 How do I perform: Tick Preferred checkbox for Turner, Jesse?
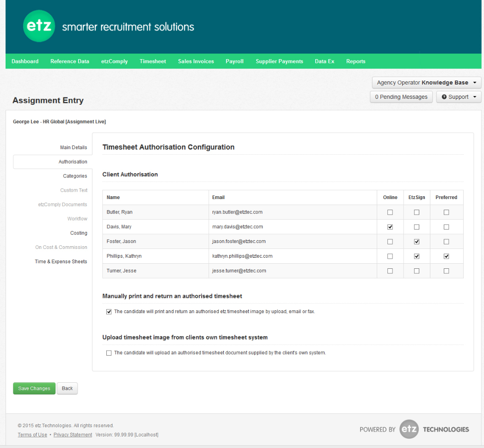coord(447,271)
